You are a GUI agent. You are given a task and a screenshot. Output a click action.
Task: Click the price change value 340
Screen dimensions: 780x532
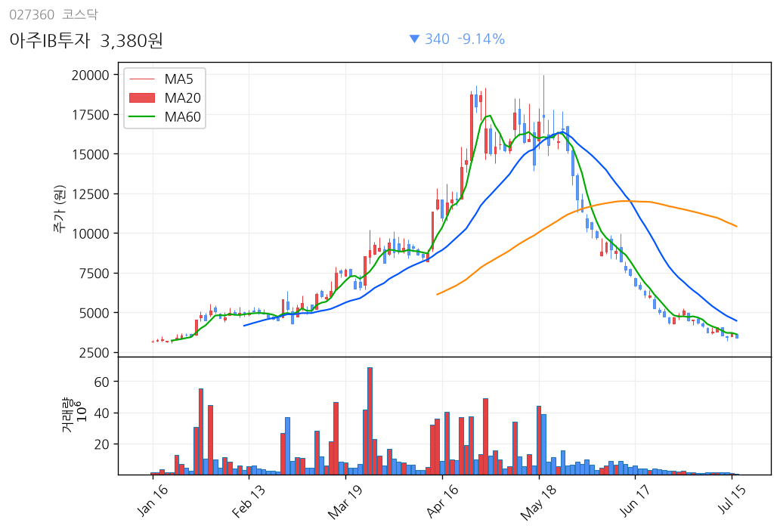pyautogui.click(x=438, y=39)
